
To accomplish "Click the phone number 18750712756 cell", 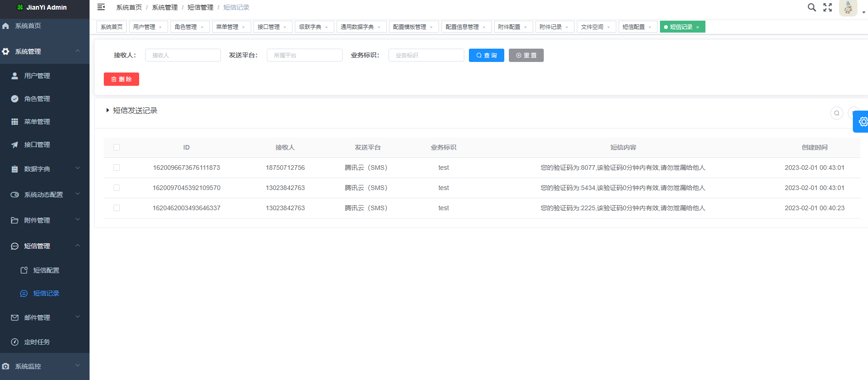I will tap(285, 168).
